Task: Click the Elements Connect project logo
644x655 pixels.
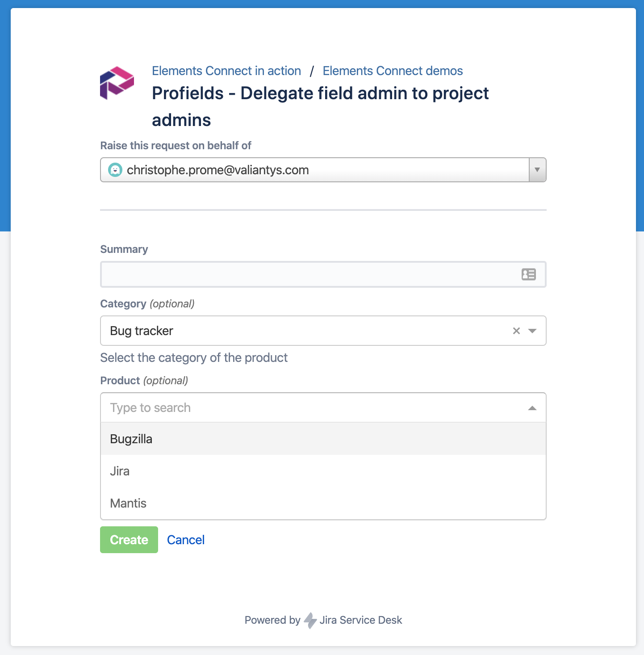Action: point(117,83)
